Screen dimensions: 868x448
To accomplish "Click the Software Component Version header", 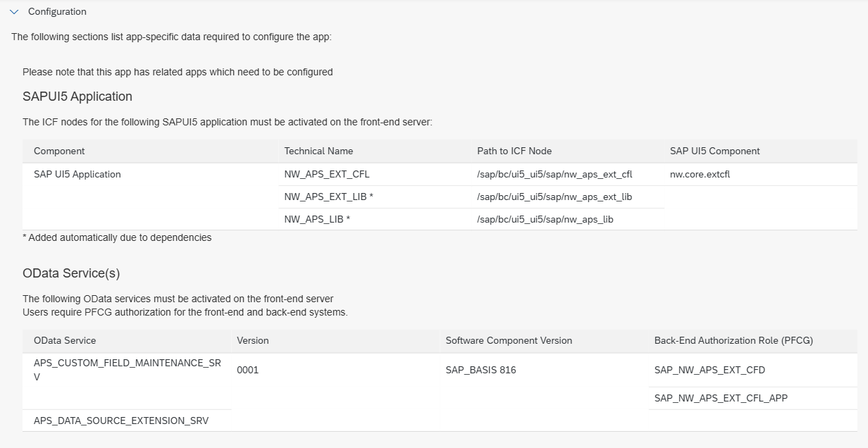I will (x=509, y=340).
